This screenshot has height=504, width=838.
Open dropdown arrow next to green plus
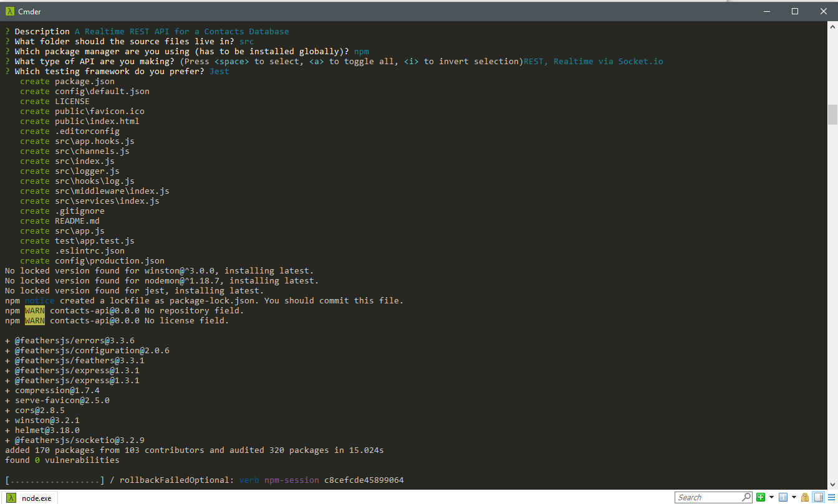[x=771, y=497]
